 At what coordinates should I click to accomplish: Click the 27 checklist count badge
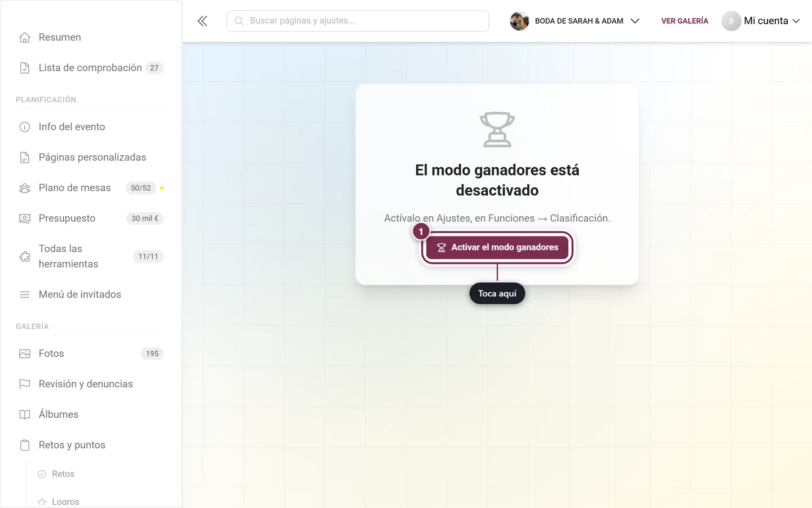point(155,68)
